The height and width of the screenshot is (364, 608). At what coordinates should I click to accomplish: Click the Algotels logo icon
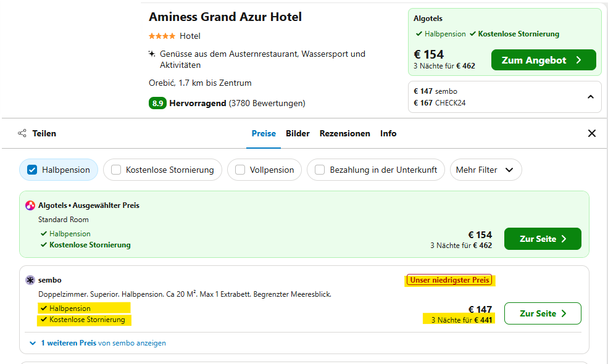point(30,205)
